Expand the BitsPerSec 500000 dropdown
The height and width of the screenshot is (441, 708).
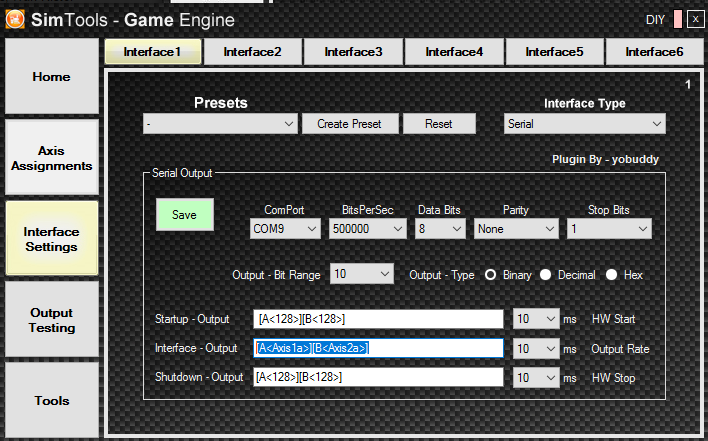[x=368, y=229]
